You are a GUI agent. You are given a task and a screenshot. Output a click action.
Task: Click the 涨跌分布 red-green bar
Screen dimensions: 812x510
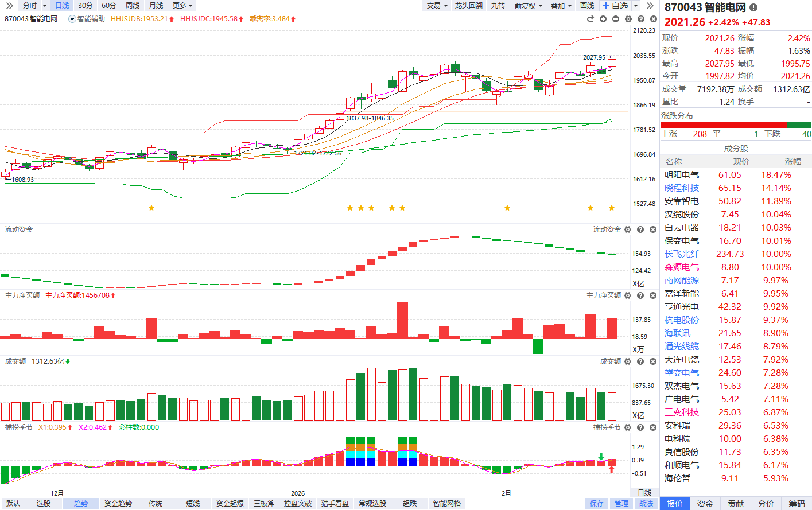(x=736, y=125)
